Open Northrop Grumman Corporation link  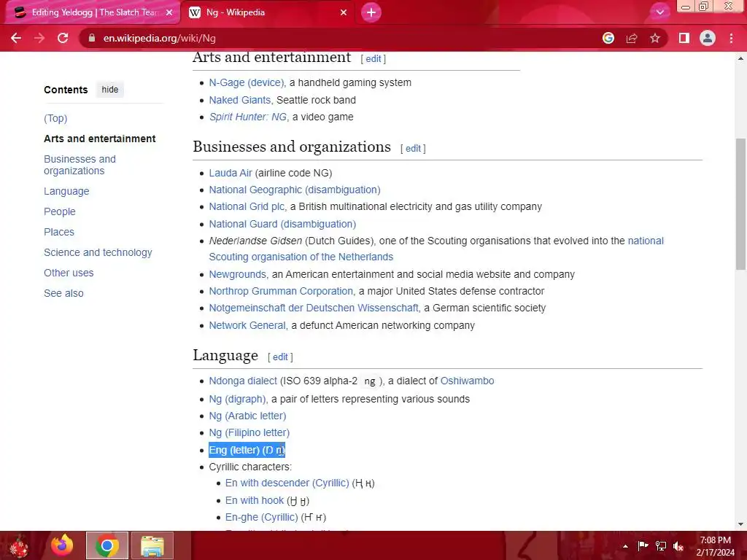point(281,291)
